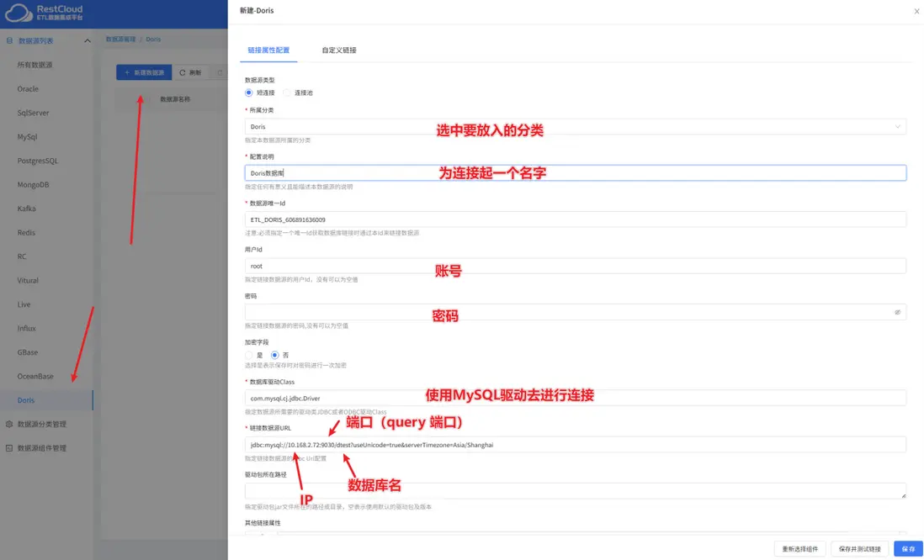
Task: Click 新增数据源 button
Action: click(x=144, y=72)
